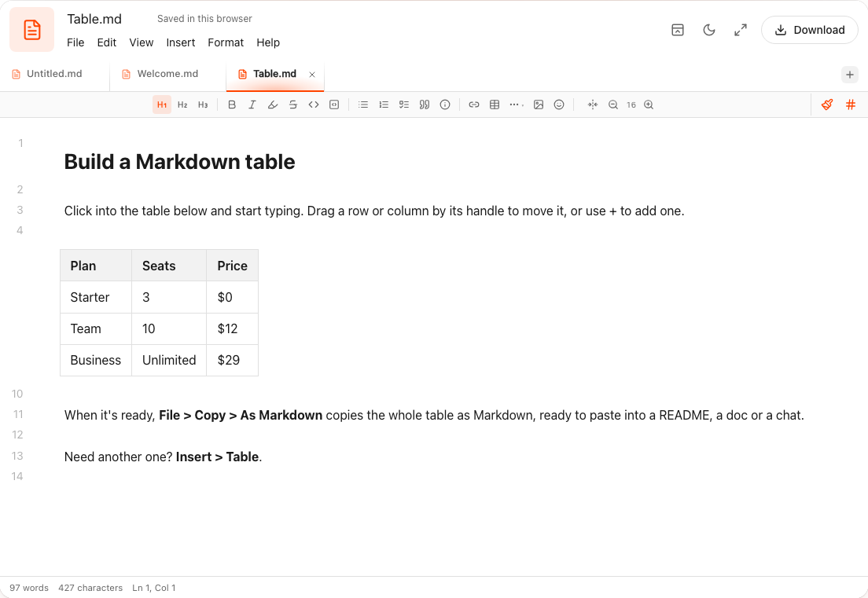The height and width of the screenshot is (598, 868).
Task: Create a task checklist
Action: pos(404,105)
